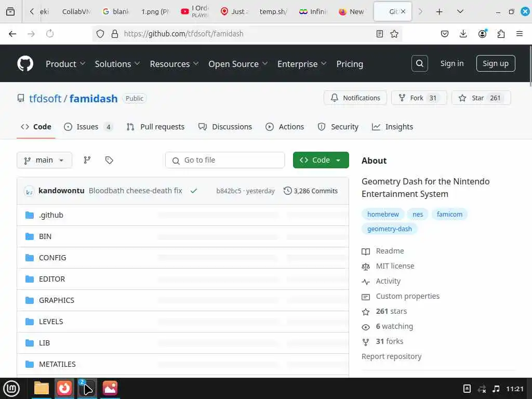Open Firefox downloads panel
The width and height of the screenshot is (532, 399).
click(x=463, y=34)
